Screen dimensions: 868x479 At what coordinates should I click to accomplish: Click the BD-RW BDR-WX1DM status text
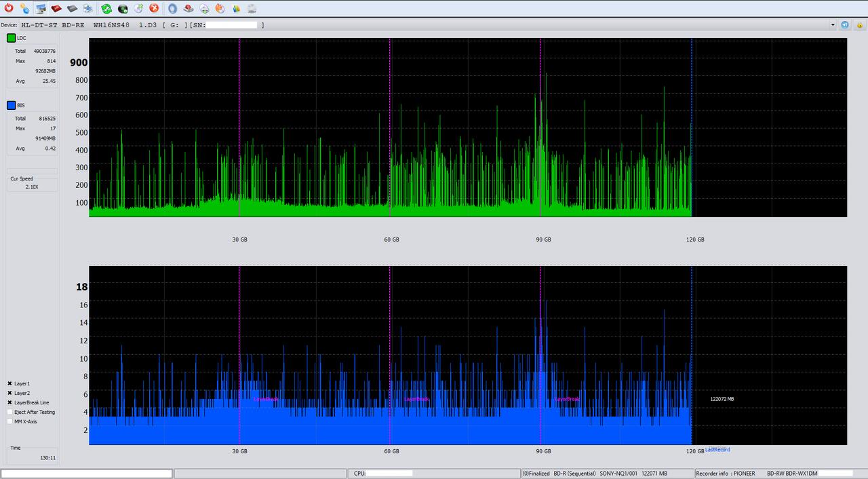[x=792, y=474]
